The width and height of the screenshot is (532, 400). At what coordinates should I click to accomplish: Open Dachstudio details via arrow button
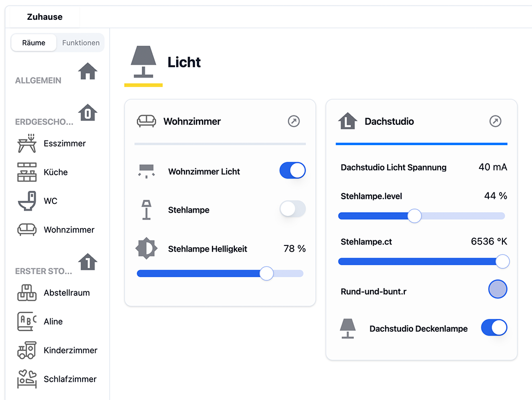coord(495,121)
